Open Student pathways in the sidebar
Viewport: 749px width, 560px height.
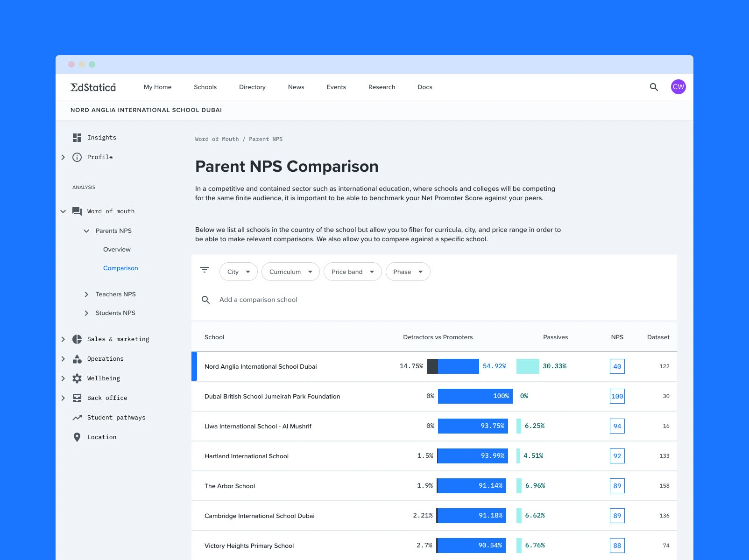[116, 418]
